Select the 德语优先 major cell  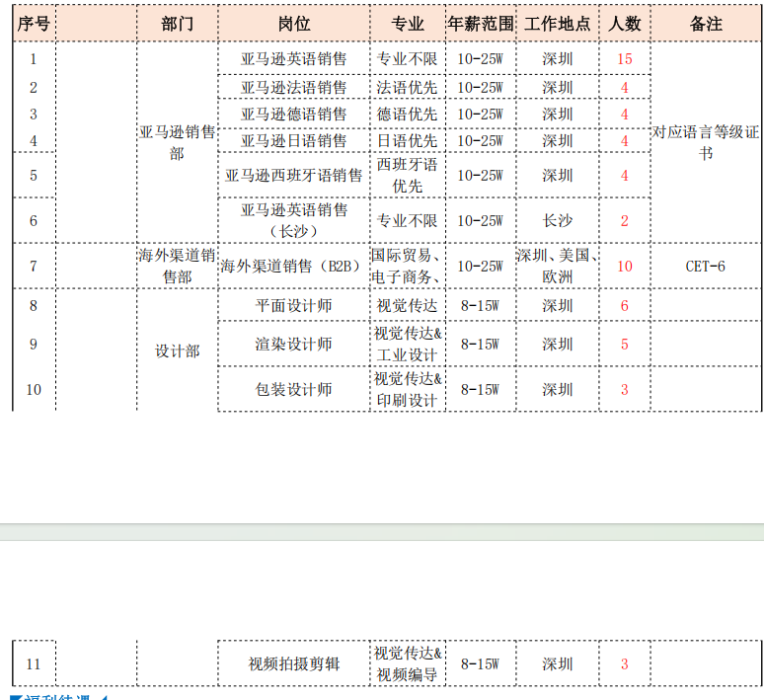coord(408,115)
